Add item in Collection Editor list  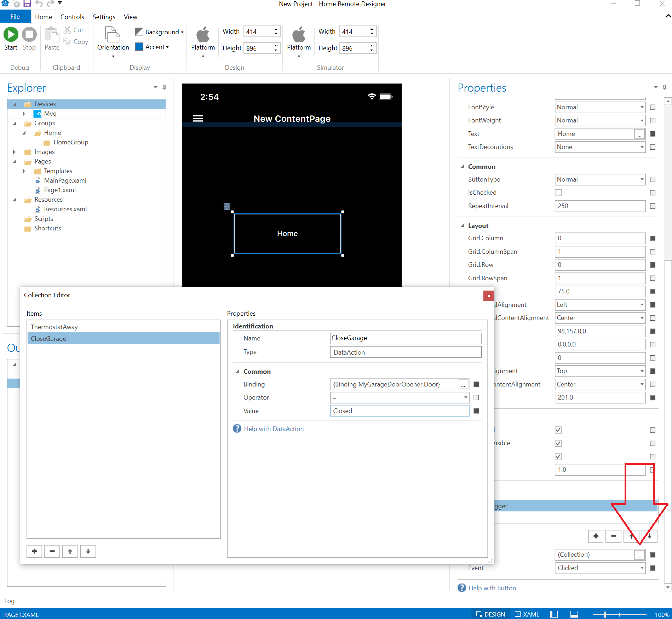click(x=34, y=551)
